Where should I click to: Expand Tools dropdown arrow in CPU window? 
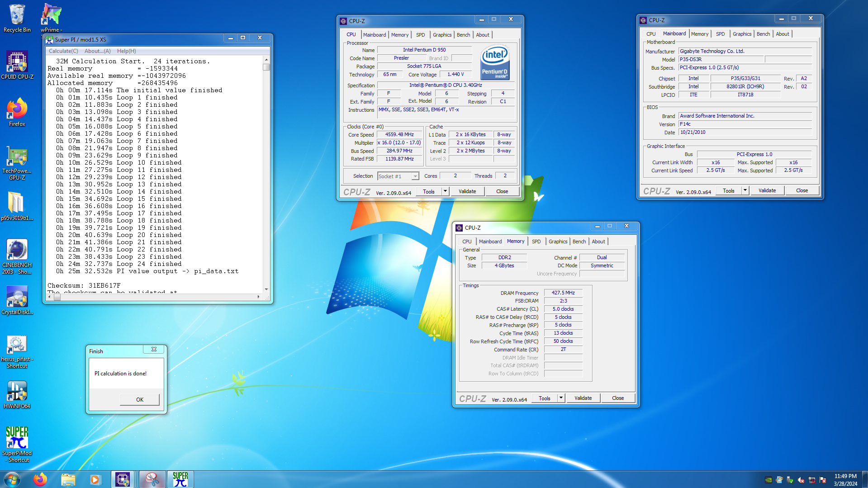[445, 191]
